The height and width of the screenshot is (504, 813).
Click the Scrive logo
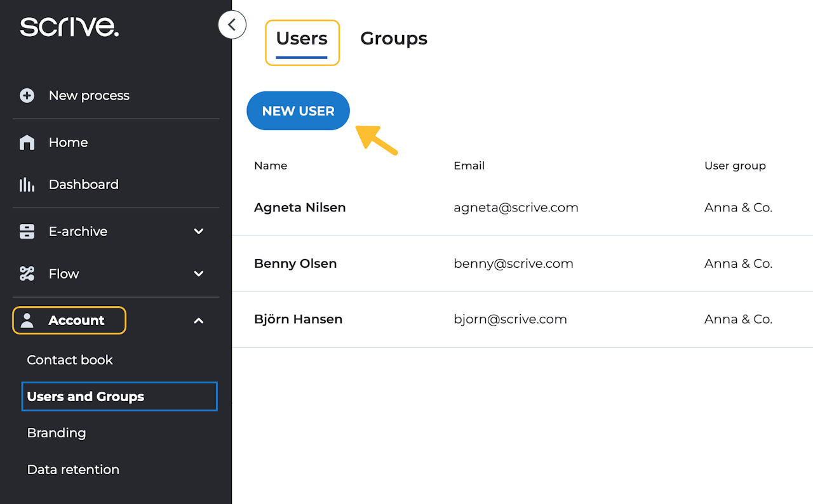[69, 27]
